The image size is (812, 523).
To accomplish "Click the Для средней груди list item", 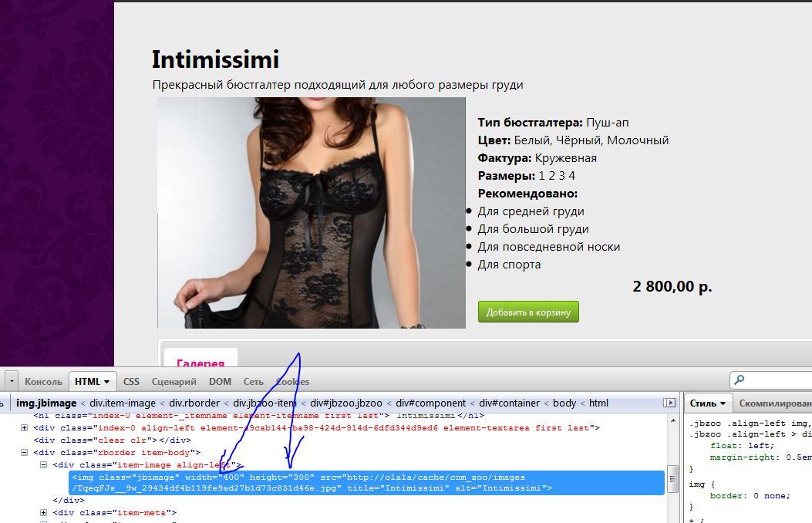I will pos(531,211).
